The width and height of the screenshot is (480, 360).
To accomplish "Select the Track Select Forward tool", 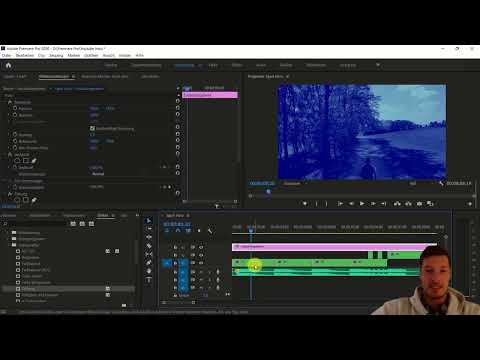I will [149, 229].
